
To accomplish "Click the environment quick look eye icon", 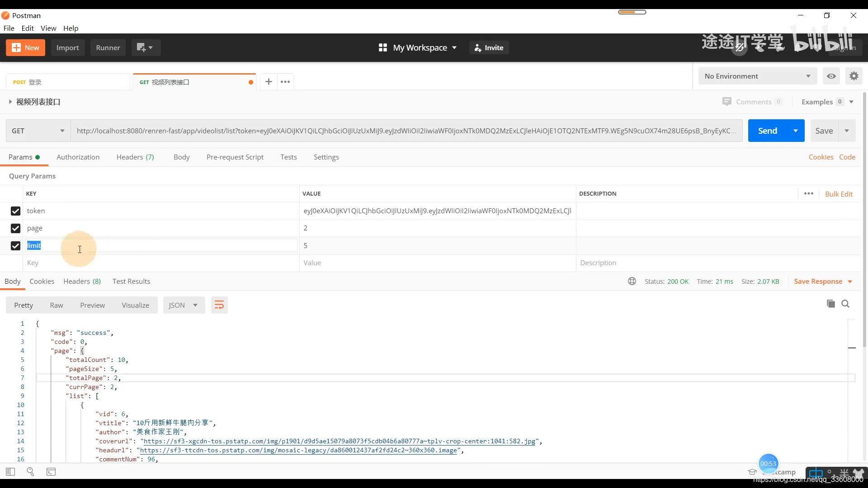I will pyautogui.click(x=831, y=76).
